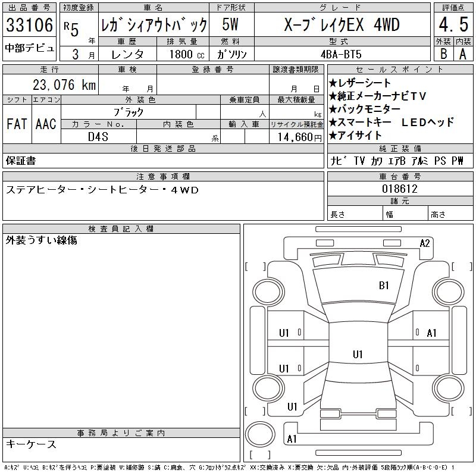The height and width of the screenshot is (476, 476).
Task: Click office notice キーケース
Action: (x=31, y=444)
